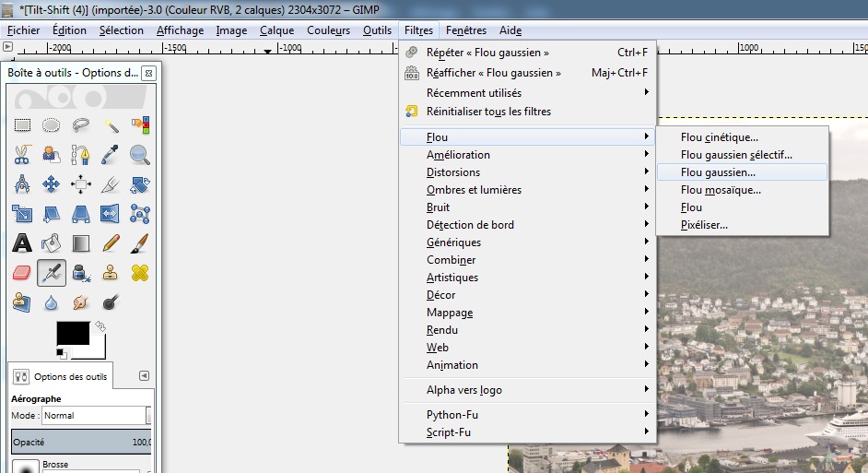
Task: Choose the Move tool
Action: pyautogui.click(x=52, y=184)
